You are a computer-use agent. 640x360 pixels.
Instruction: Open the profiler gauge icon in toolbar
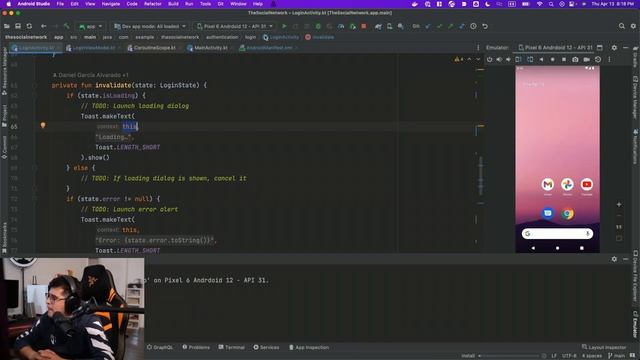(341, 26)
